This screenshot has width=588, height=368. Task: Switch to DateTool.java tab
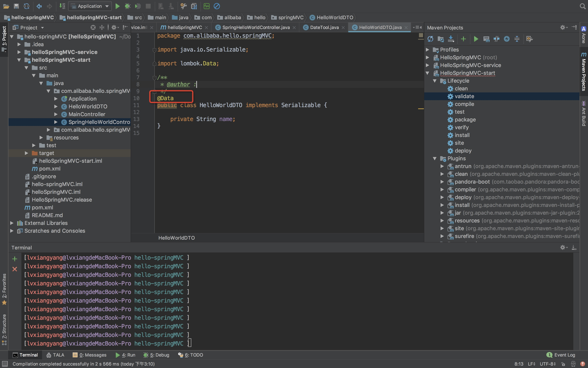(324, 28)
